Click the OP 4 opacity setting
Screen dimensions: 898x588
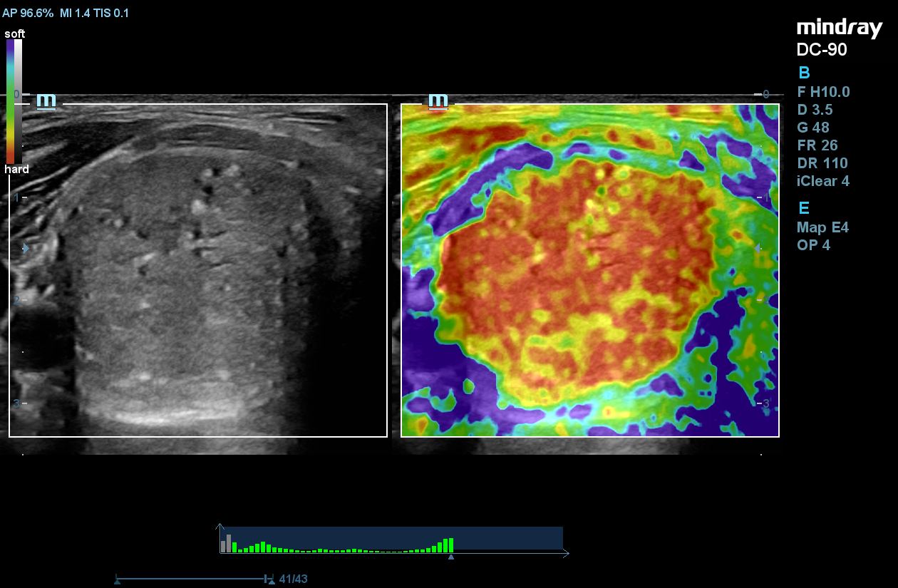[x=813, y=245]
